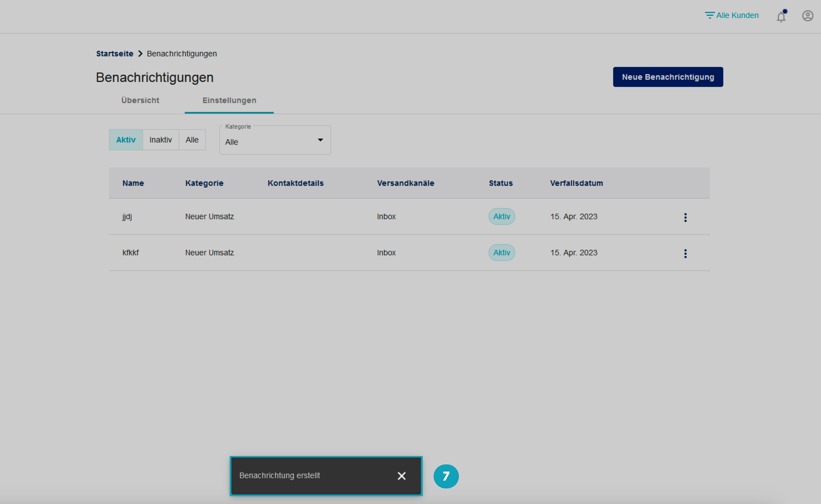Switch to the Einstellungen tab
The width and height of the screenshot is (821, 504).
click(x=229, y=100)
